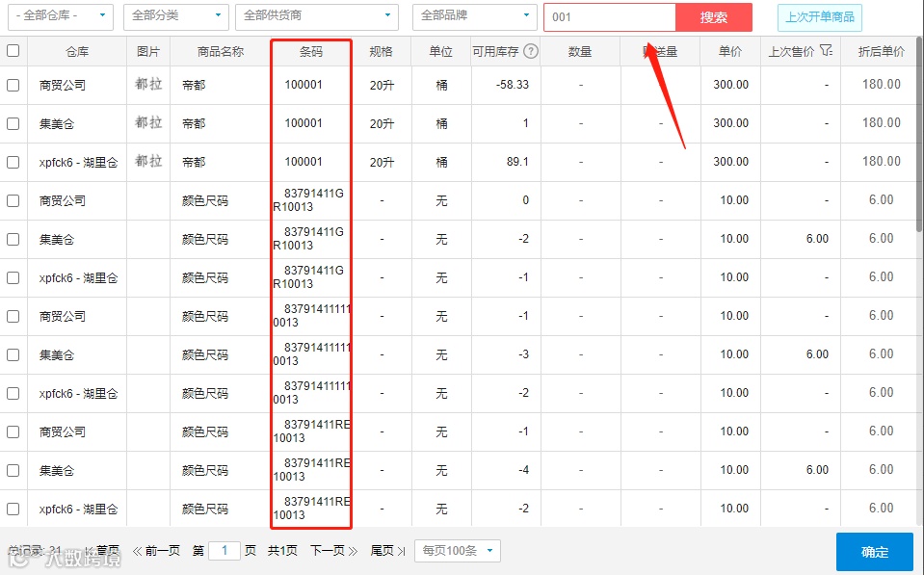Click the vertical scrollbar of the table

(x=919, y=136)
